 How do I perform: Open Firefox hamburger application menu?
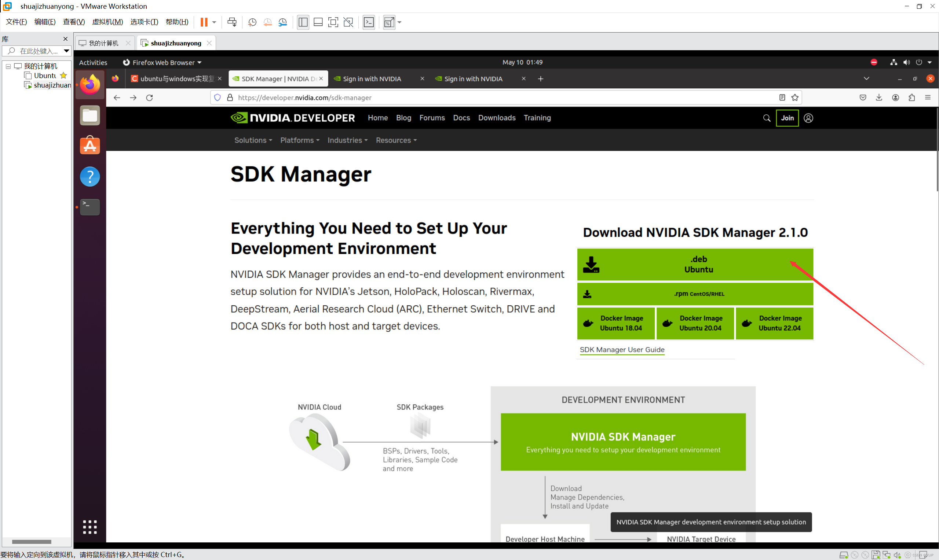coord(928,98)
